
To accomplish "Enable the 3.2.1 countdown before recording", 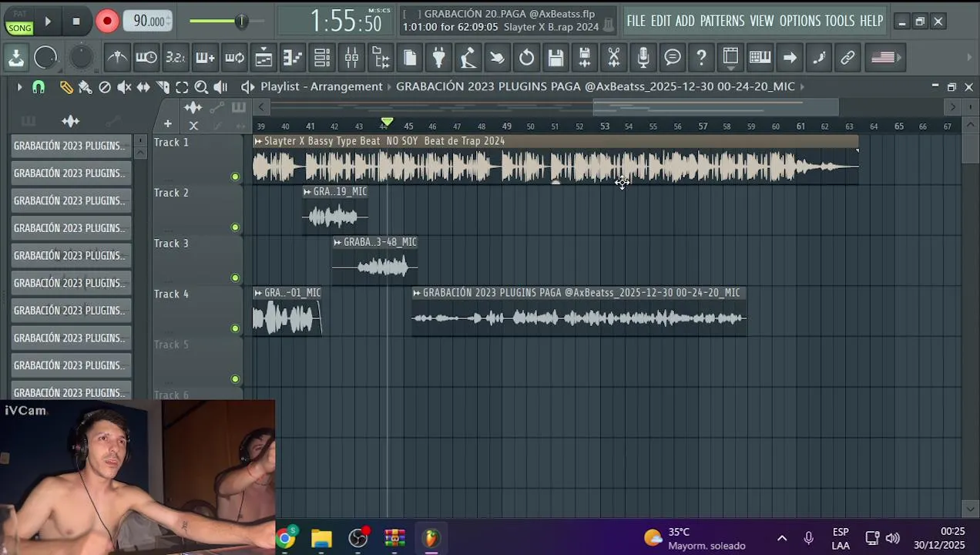I will point(176,57).
